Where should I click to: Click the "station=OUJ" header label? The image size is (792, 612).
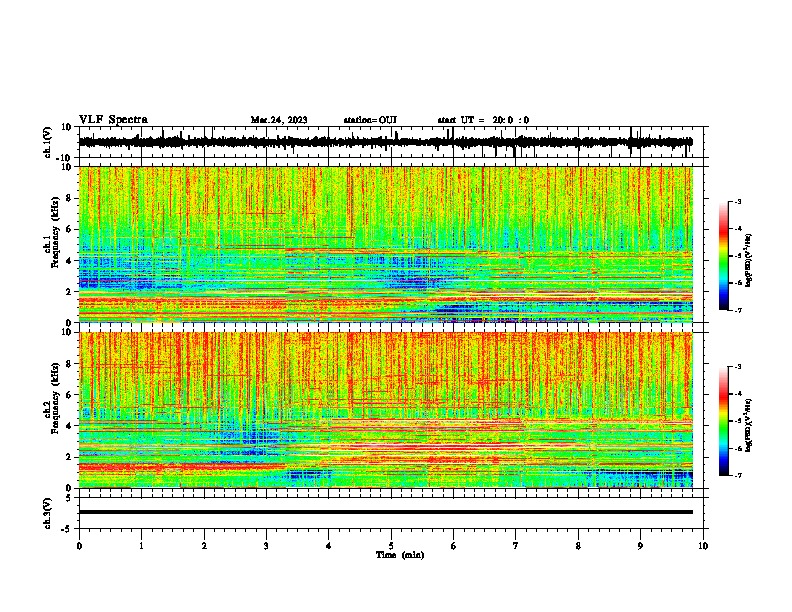pyautogui.click(x=370, y=120)
